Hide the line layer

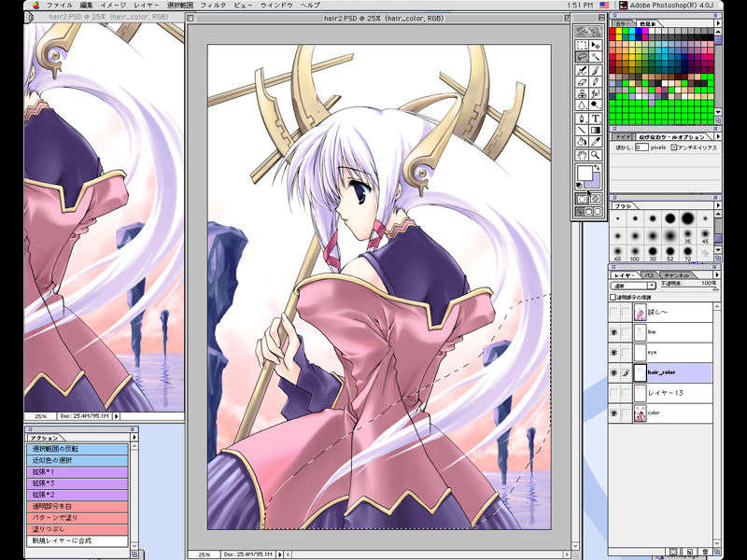pos(614,332)
